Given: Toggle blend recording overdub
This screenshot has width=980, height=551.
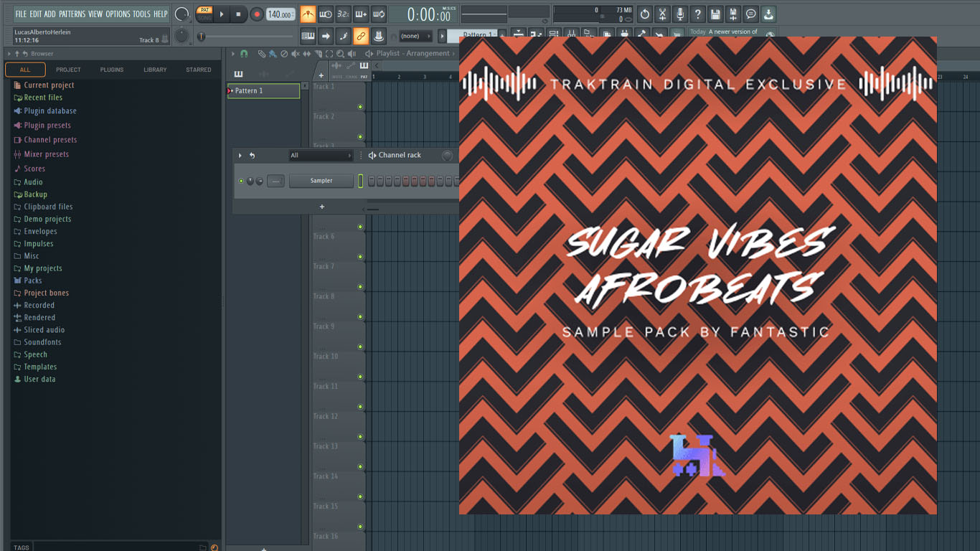Looking at the screenshot, I should point(361,14).
